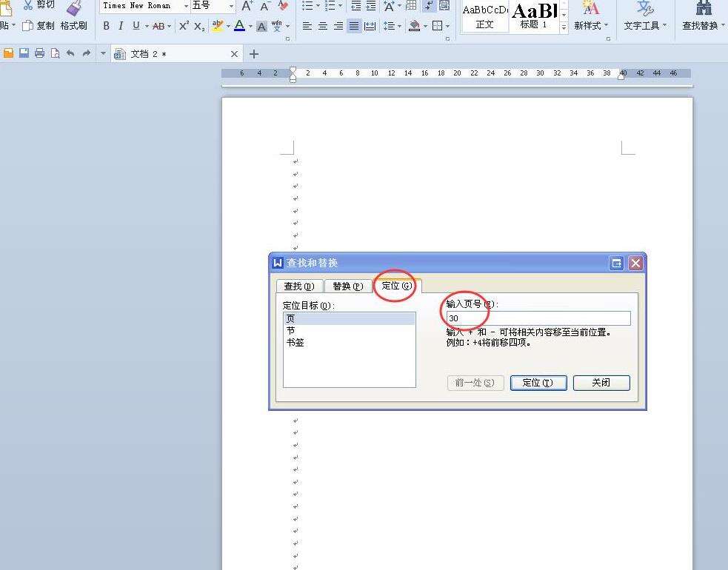728x570 pixels.
Task: Click the Undo arrow icon
Action: tap(70, 53)
